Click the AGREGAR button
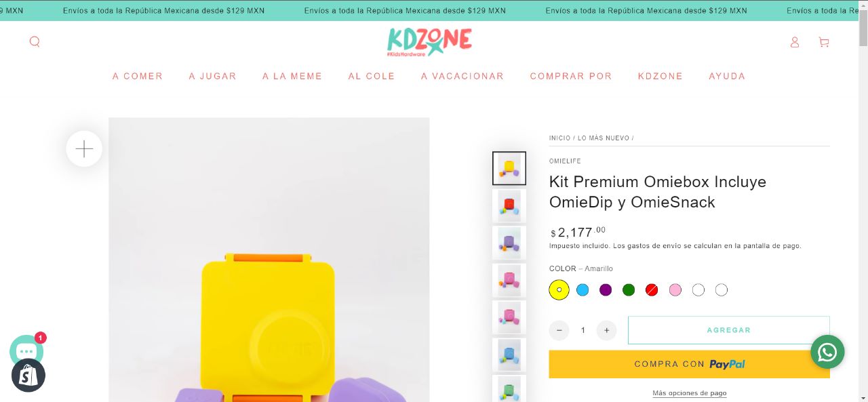Image resolution: width=868 pixels, height=402 pixels. 729,330
